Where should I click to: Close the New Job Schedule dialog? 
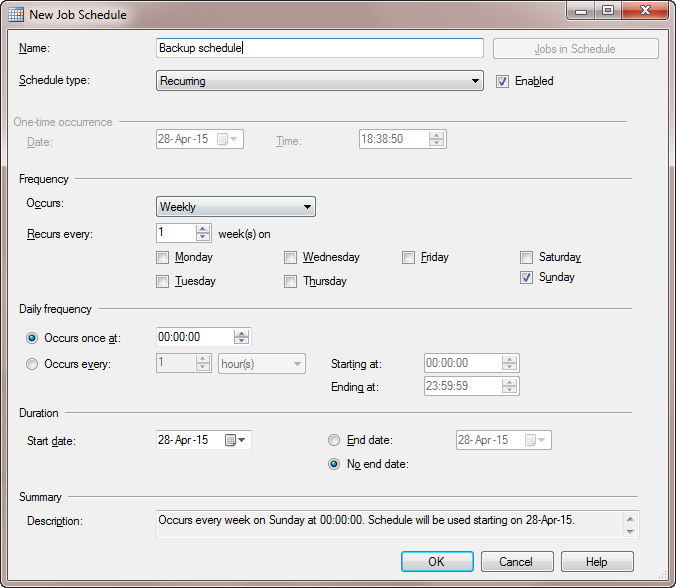tap(645, 10)
